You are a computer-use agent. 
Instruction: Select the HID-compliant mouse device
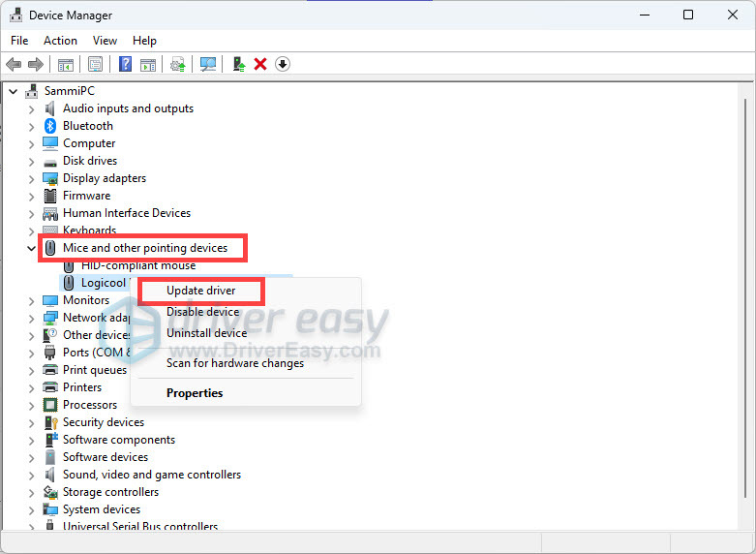point(137,265)
